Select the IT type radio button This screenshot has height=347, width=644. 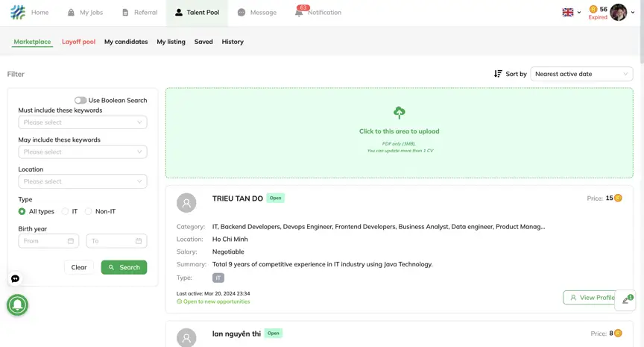click(x=65, y=211)
